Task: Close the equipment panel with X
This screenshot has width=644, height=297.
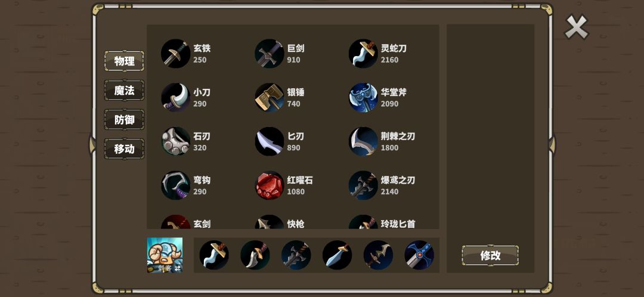Action: click(577, 27)
